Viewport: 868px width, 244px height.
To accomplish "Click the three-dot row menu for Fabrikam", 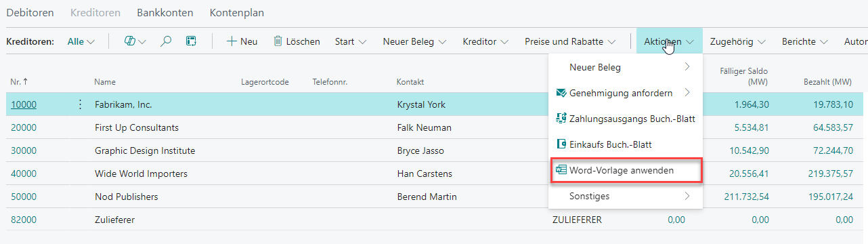I will tap(81, 104).
